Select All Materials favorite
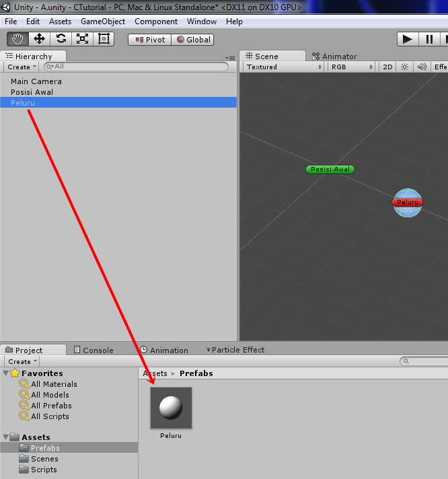 (x=54, y=384)
